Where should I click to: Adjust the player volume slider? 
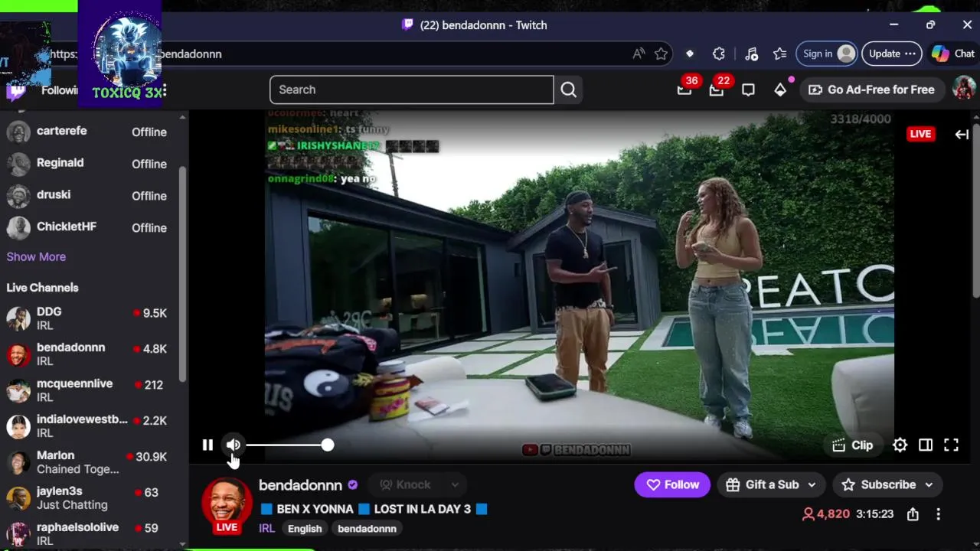pyautogui.click(x=289, y=445)
